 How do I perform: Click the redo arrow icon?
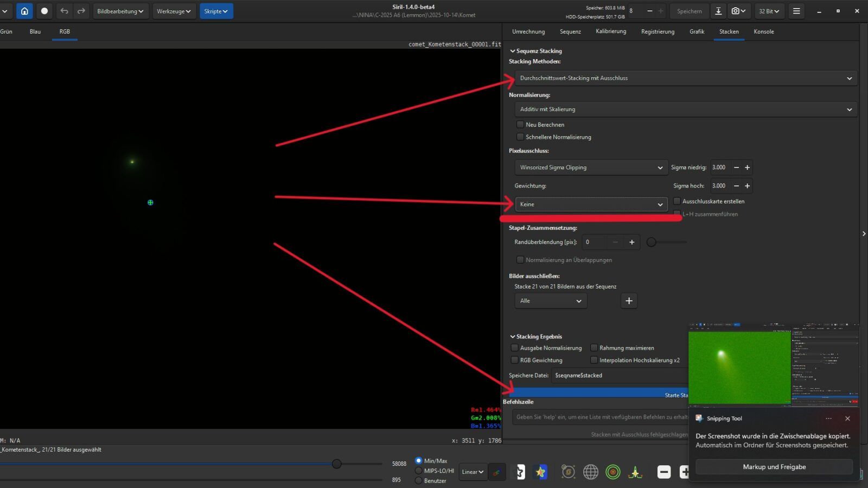(x=81, y=11)
